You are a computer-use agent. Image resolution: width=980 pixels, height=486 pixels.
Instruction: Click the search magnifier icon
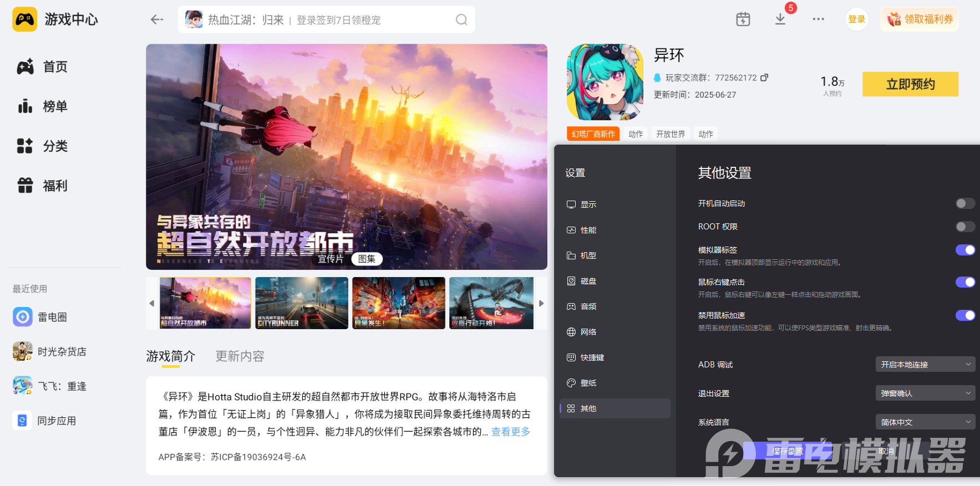click(461, 20)
